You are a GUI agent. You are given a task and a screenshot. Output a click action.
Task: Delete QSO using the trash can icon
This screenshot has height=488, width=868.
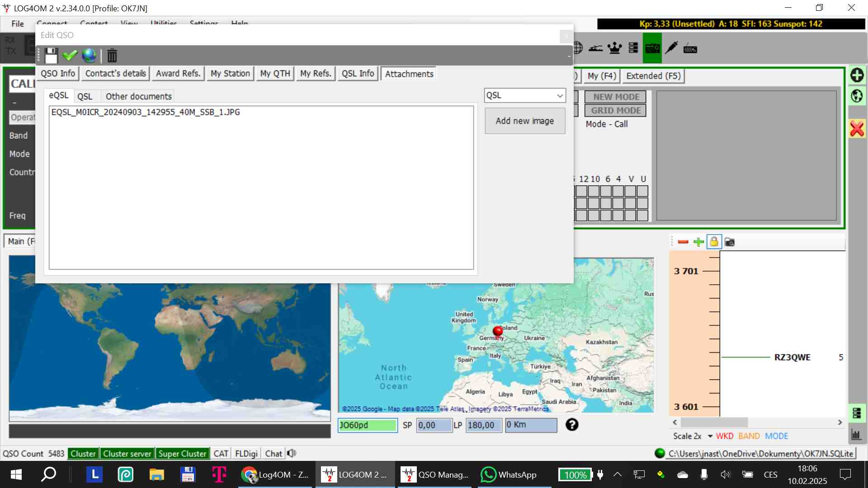tap(112, 56)
